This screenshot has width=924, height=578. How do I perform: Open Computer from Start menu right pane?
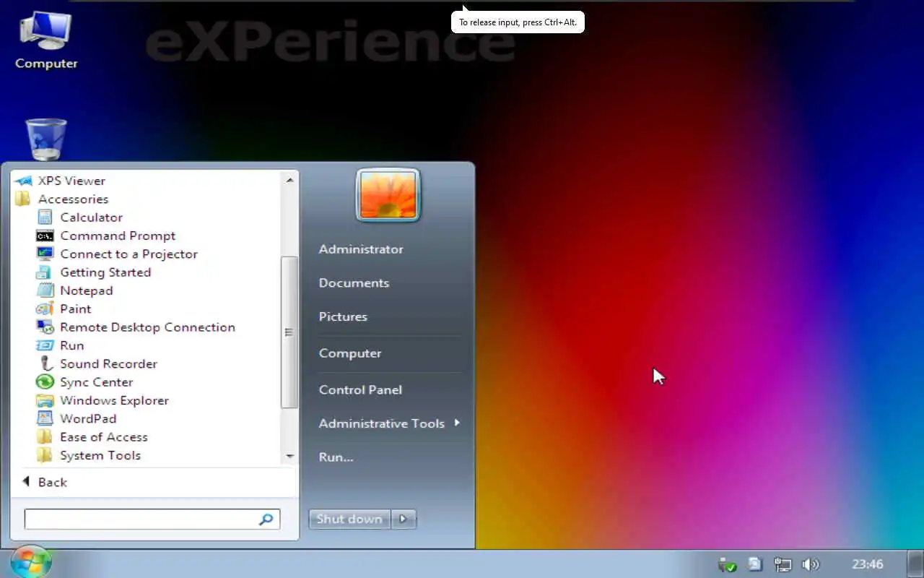click(350, 353)
